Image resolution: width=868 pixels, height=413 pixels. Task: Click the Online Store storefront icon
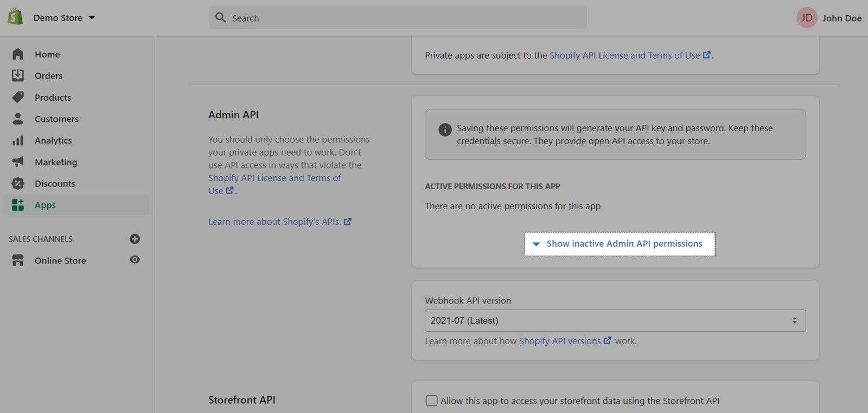click(x=18, y=260)
